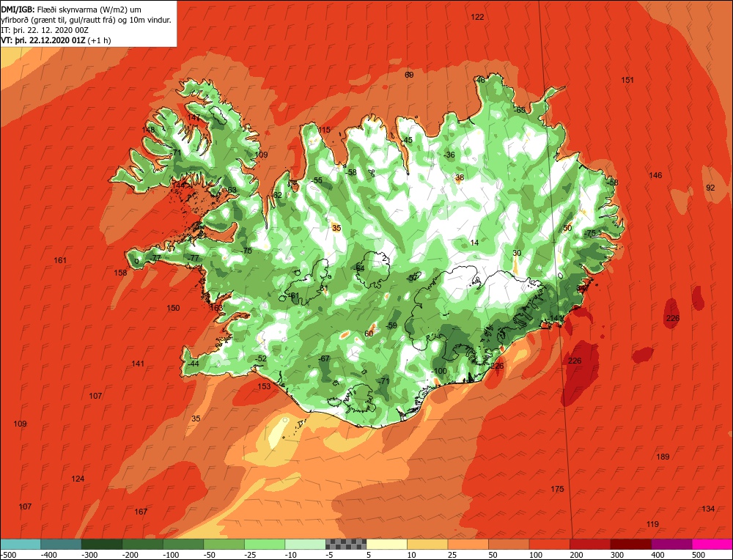733x560 pixels.
Task: Click the value 92 near the east edge
Action: tap(710, 188)
